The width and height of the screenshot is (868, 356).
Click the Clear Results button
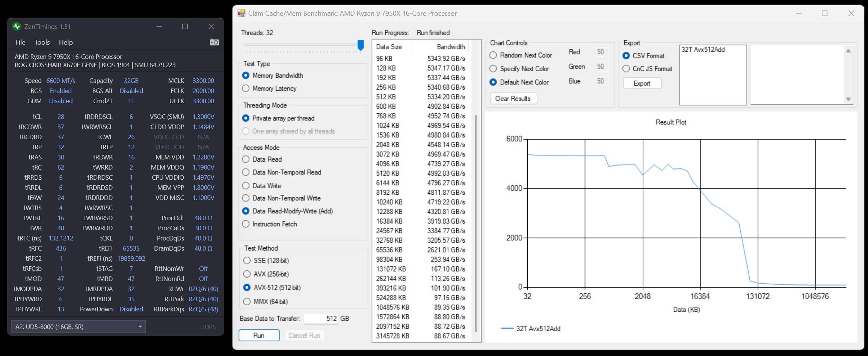(x=513, y=99)
